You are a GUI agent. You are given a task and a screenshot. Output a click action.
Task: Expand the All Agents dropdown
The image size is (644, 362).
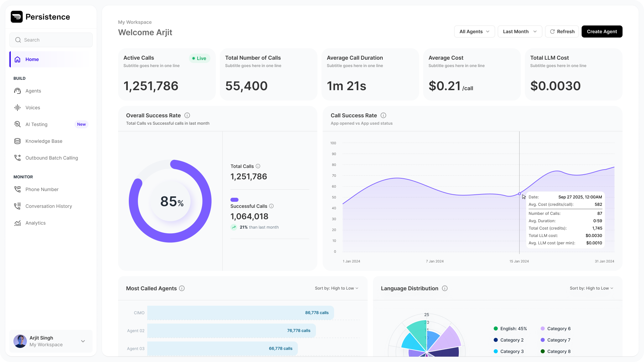(x=474, y=32)
